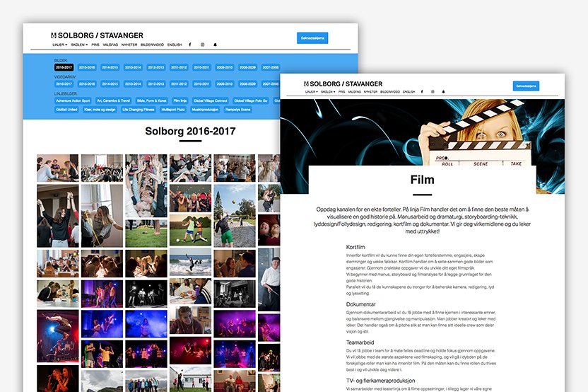
Task: Open Film linja line photos
Action: click(x=180, y=100)
